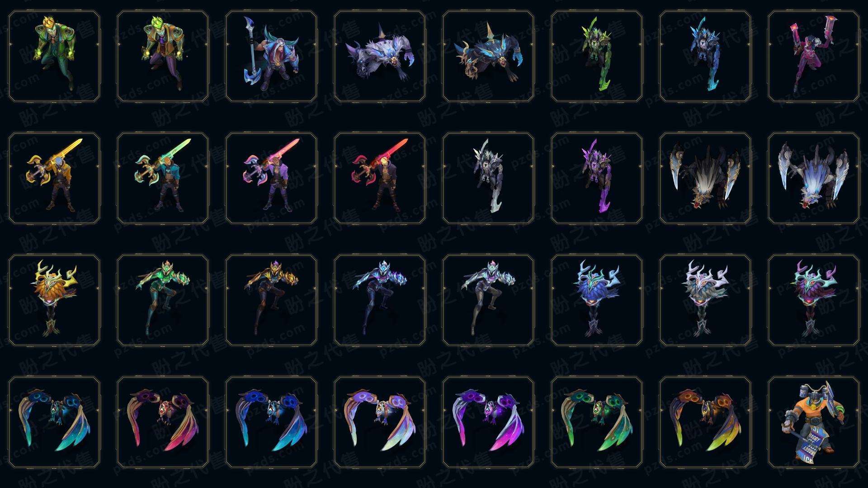Open the small purple scythe-blade figure
The height and width of the screenshot is (488, 868).
(597, 178)
